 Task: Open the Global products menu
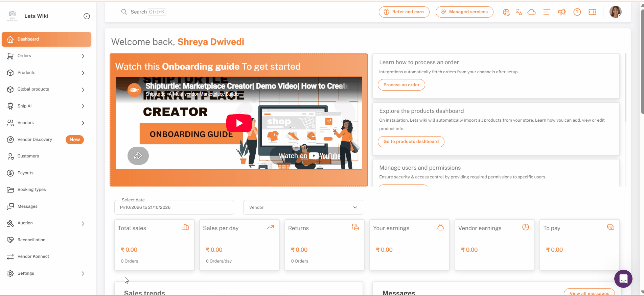(46, 89)
